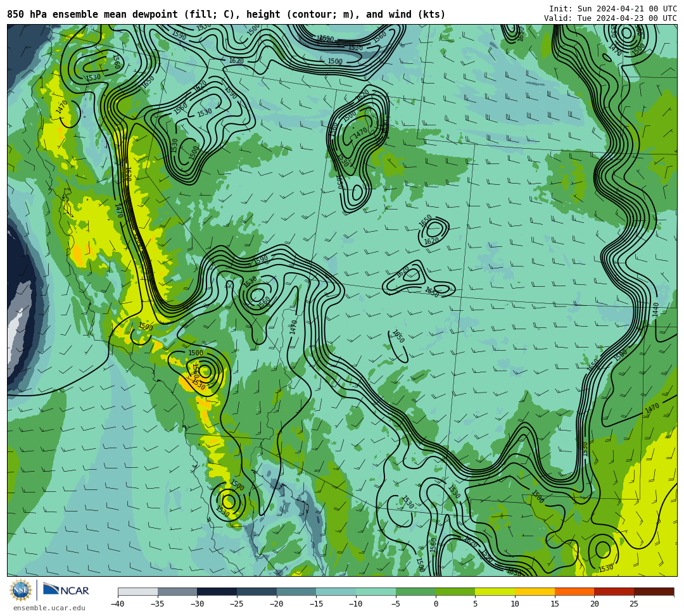Pick the amber 10 to 15 colorbar segment
The width and height of the screenshot is (684, 616).
point(535,591)
